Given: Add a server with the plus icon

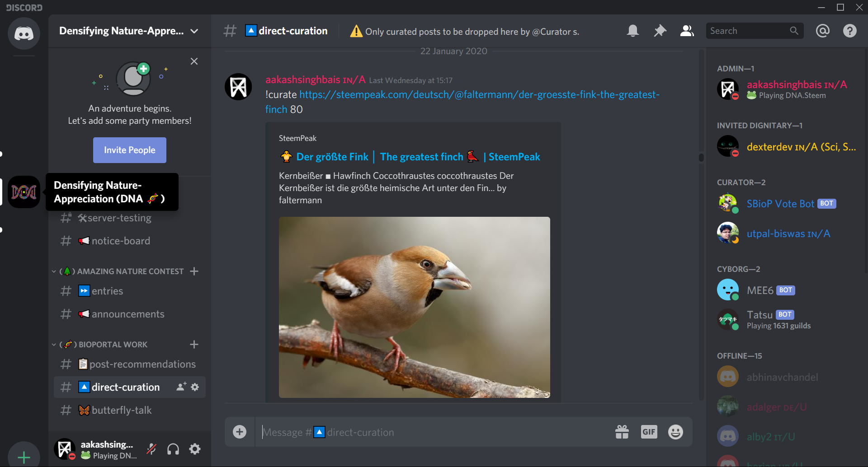Looking at the screenshot, I should click(24, 457).
